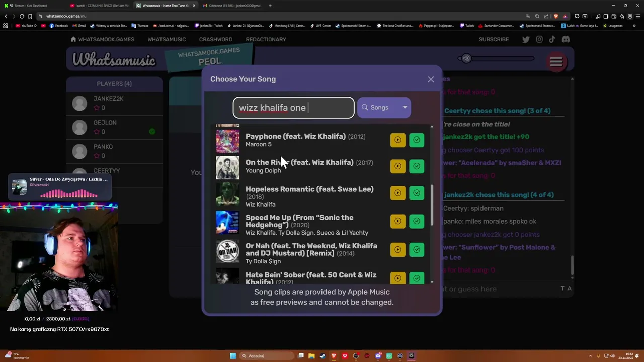Select player PANKO in players list
The width and height of the screenshot is (644, 362).
114,151
